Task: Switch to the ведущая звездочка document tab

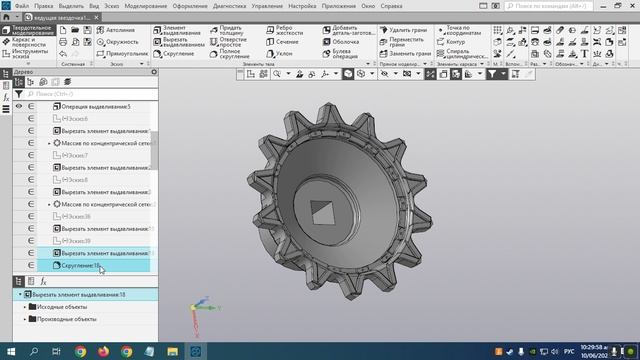Action: (x=62, y=18)
